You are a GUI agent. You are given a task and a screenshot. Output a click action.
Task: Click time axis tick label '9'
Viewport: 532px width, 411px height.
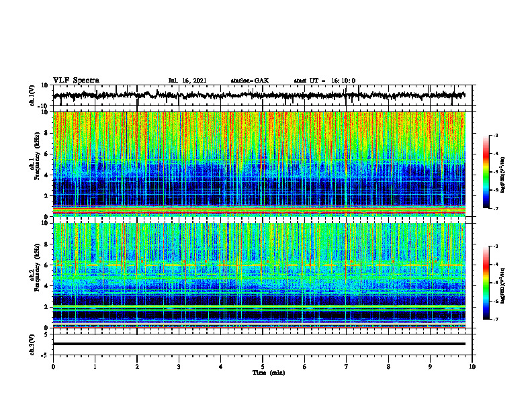pyautogui.click(x=430, y=367)
